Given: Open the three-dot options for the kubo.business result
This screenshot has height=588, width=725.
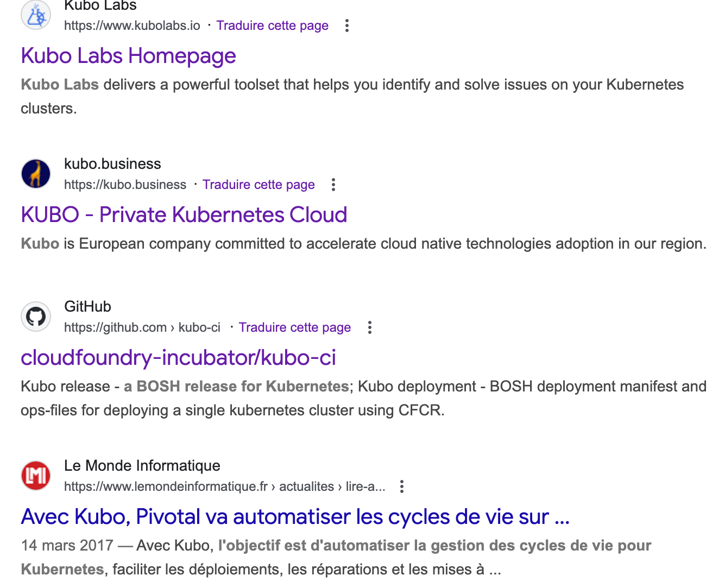Looking at the screenshot, I should (333, 185).
